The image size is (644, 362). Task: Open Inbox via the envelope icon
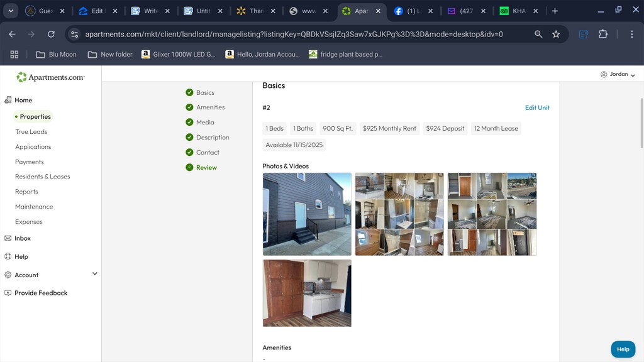click(x=8, y=238)
